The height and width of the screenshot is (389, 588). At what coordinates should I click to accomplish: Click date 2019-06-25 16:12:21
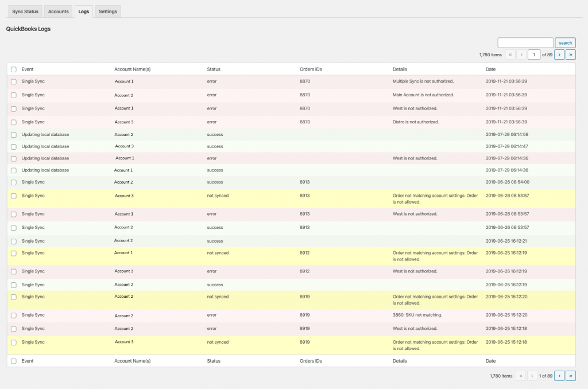pos(506,241)
